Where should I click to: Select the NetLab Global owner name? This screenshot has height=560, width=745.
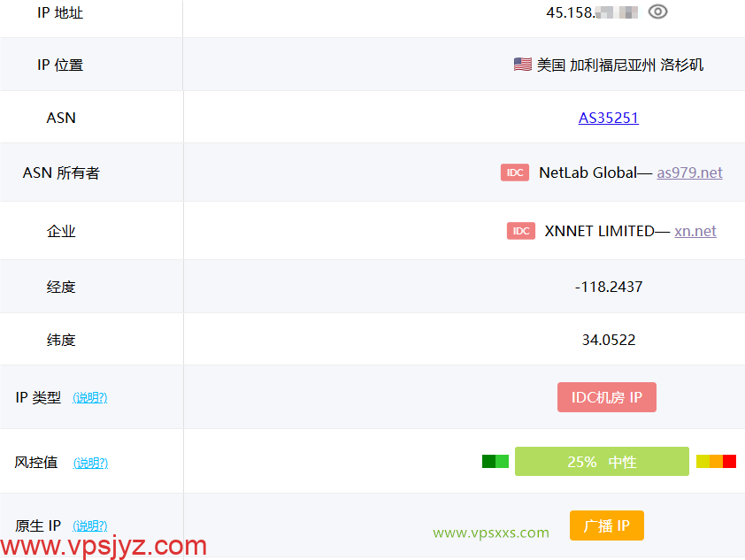pos(588,173)
